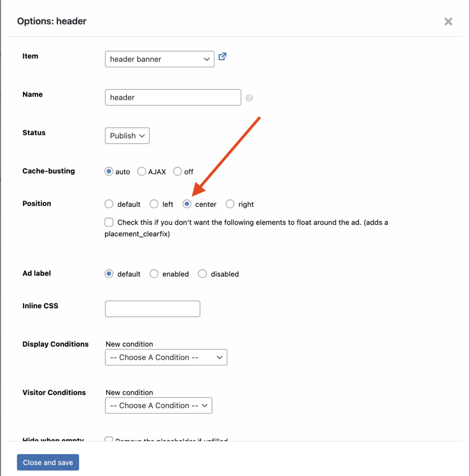Select the off cache-busting radio option
Image resolution: width=470 pixels, height=476 pixels.
[178, 172]
